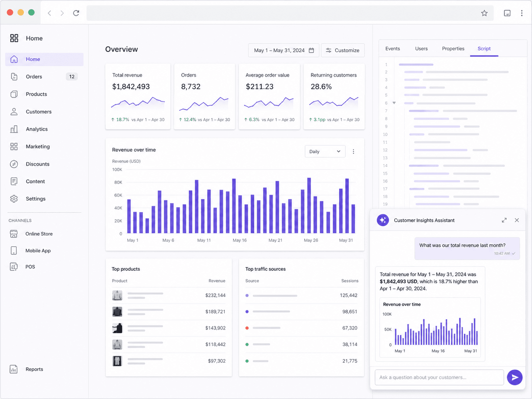Click the POS terminal icon
Screen dimensions: 532x399
14,267
